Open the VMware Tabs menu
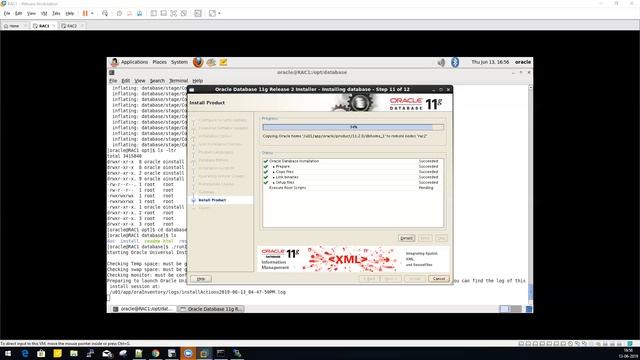 tap(56, 13)
